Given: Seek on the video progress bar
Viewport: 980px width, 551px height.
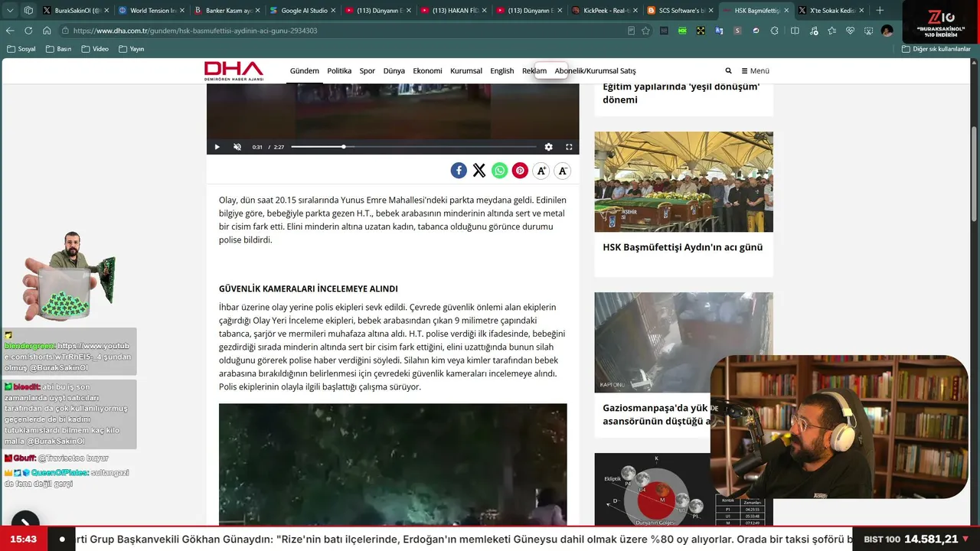Looking at the screenshot, I should 413,147.
